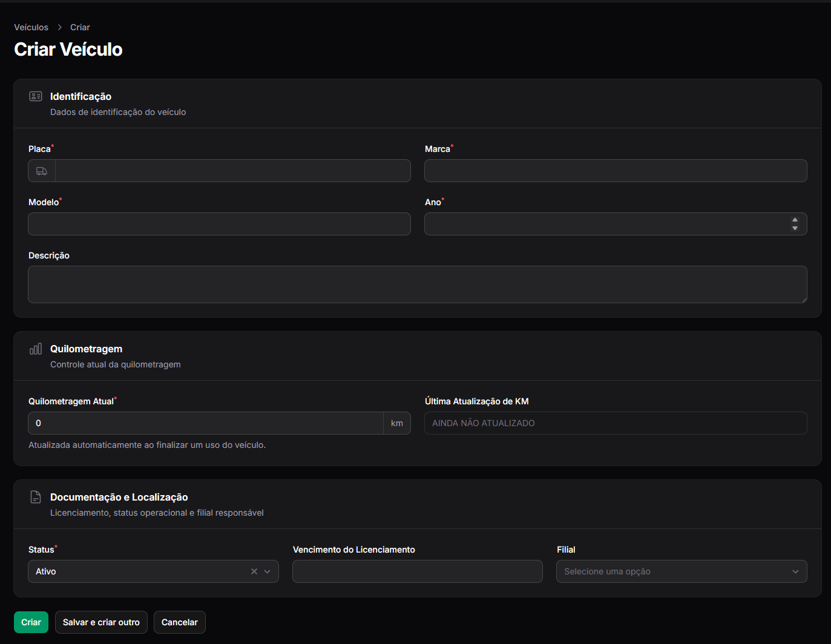Image resolution: width=831 pixels, height=644 pixels.
Task: Go to Veículos breadcrumb
Action: (31, 27)
